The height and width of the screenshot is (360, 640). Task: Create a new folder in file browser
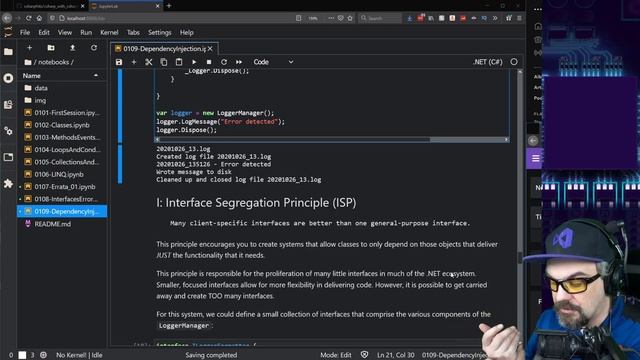pyautogui.click(x=51, y=48)
